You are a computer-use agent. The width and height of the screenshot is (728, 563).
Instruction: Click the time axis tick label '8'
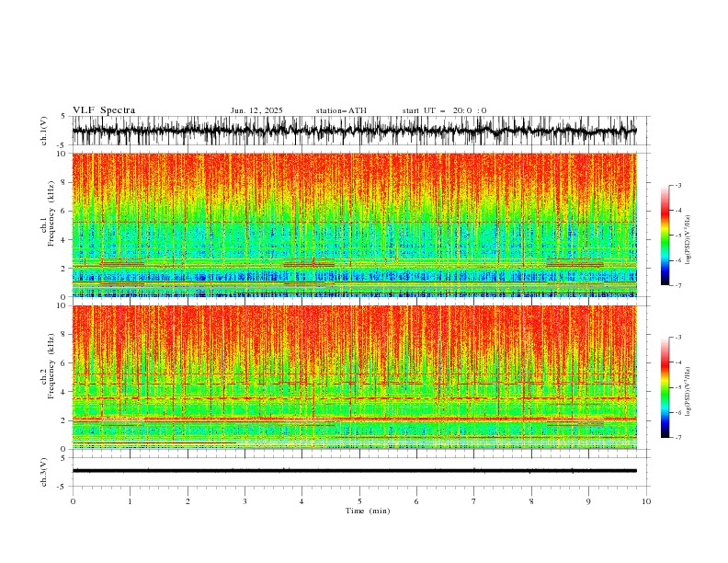(x=531, y=501)
